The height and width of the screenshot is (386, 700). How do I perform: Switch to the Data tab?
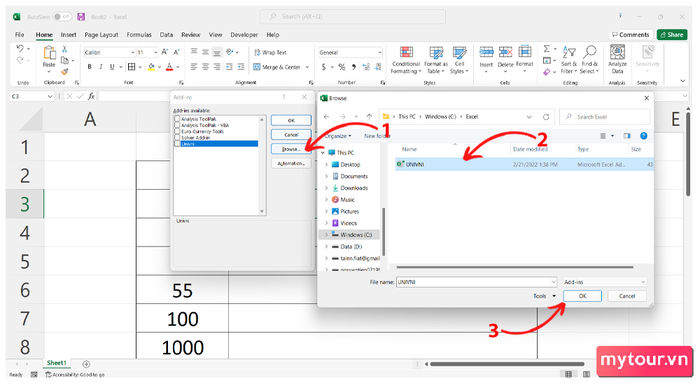166,35
